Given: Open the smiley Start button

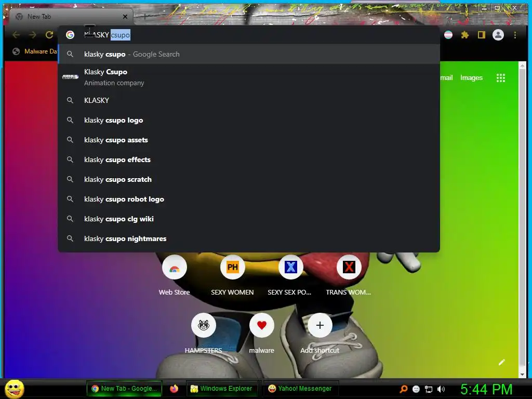Looking at the screenshot, I should (x=14, y=389).
